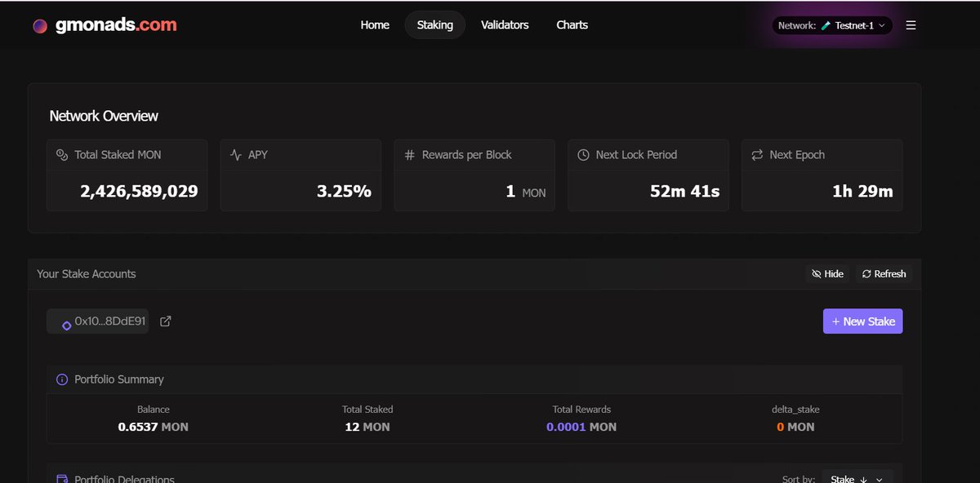
Task: Open wallet address in external explorer icon
Action: [x=165, y=321]
